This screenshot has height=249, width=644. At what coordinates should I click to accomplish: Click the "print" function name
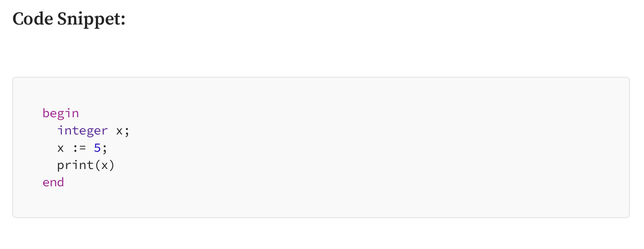click(x=75, y=165)
